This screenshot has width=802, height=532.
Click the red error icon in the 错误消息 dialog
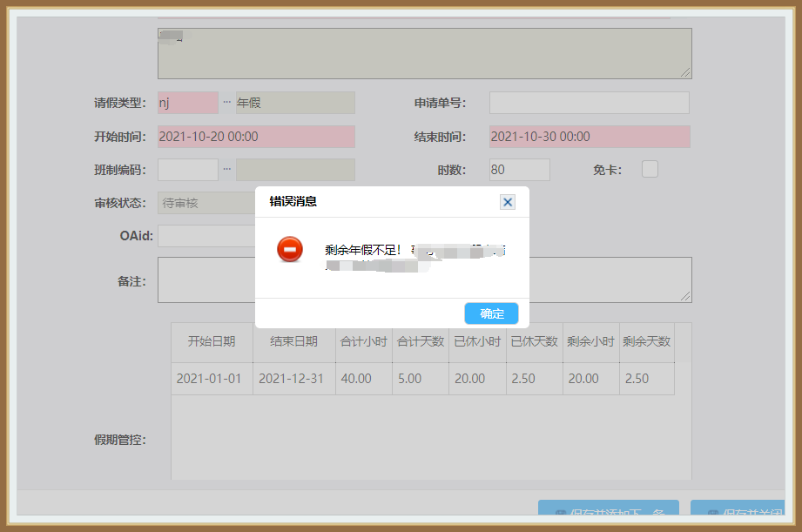pos(289,250)
